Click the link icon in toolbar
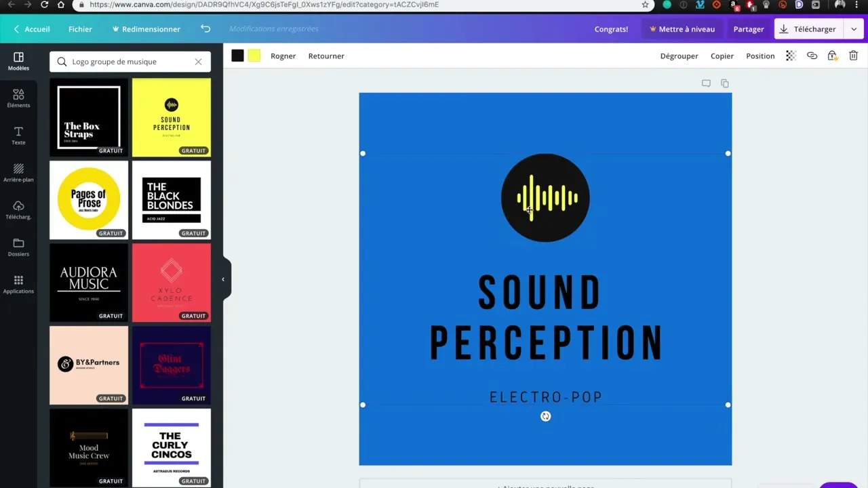This screenshot has width=868, height=488. (812, 56)
